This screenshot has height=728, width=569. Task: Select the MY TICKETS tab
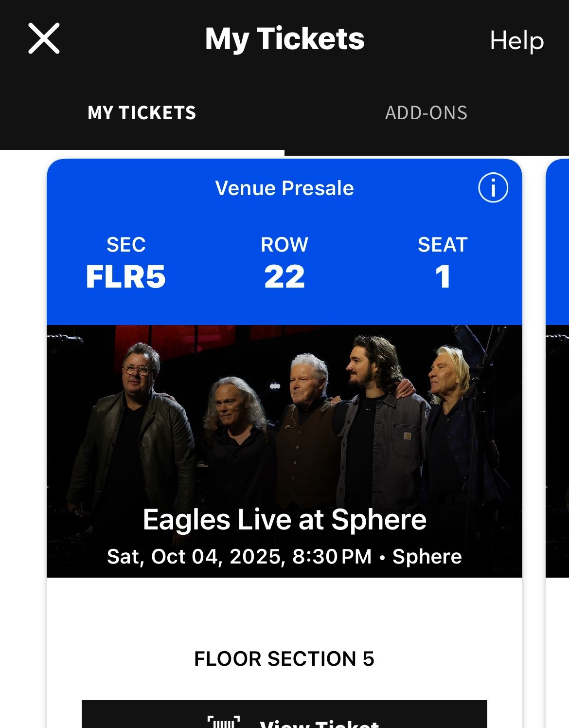pyautogui.click(x=142, y=113)
